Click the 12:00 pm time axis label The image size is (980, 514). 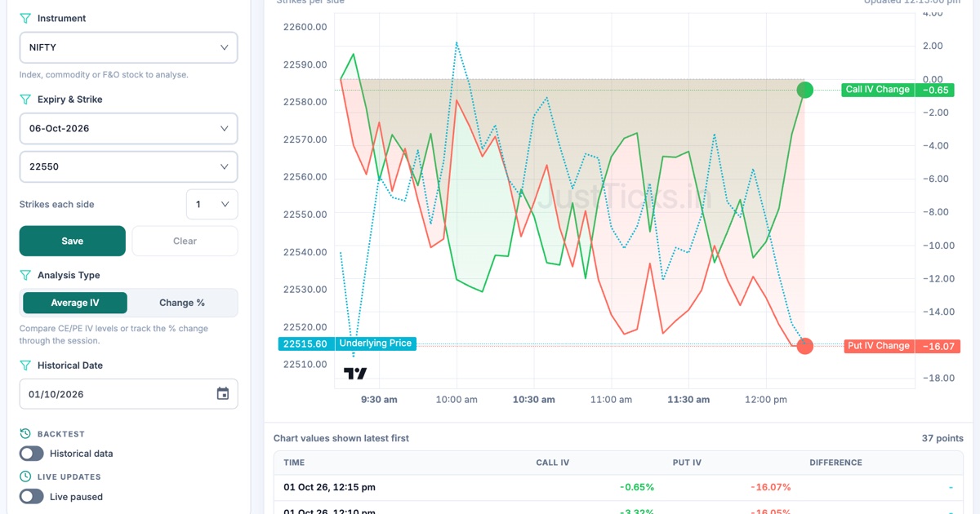pos(766,400)
